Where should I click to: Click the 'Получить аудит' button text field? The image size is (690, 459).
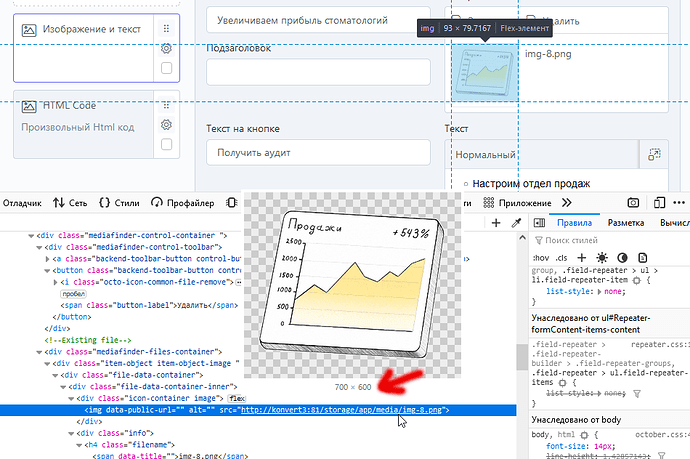(318, 153)
